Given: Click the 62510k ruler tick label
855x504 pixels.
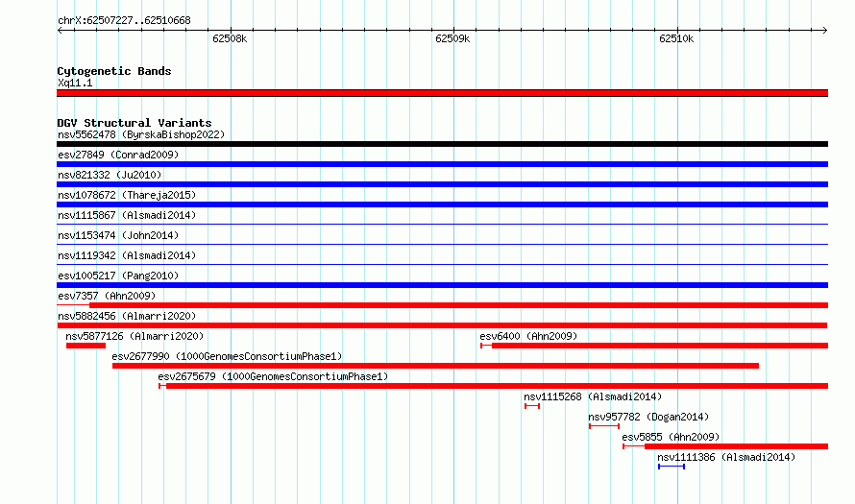Looking at the screenshot, I should (676, 38).
